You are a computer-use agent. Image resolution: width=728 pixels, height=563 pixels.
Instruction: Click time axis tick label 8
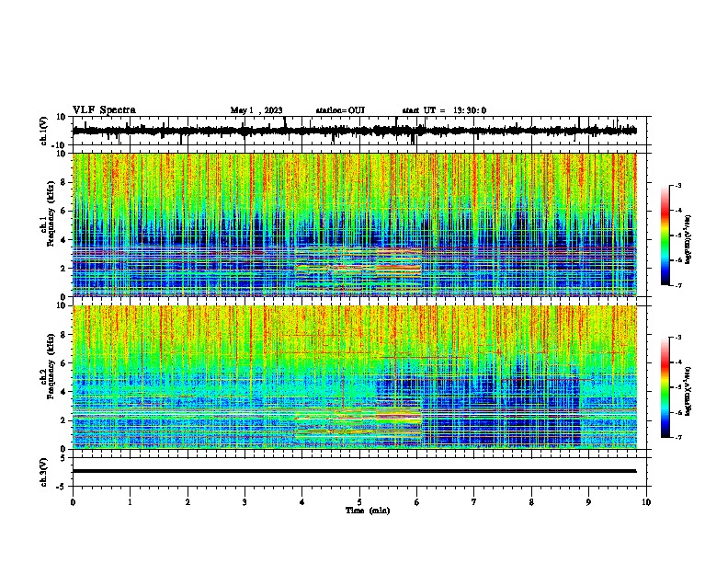[531, 502]
